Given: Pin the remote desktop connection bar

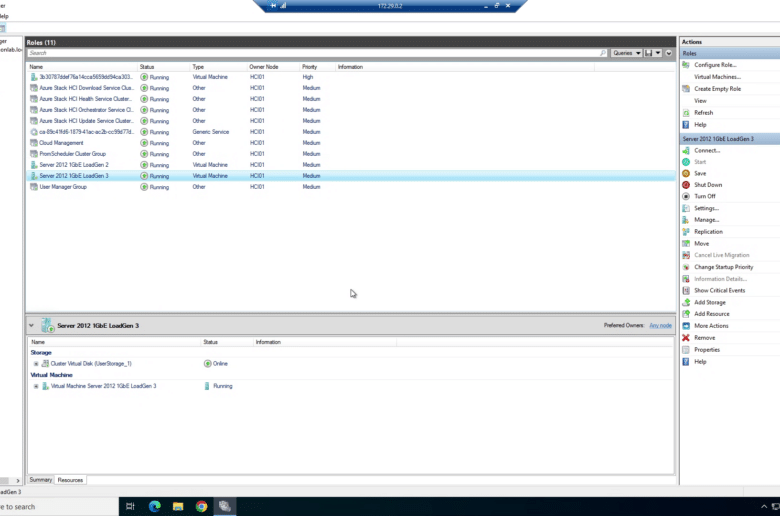Looking at the screenshot, I should click(x=273, y=6).
